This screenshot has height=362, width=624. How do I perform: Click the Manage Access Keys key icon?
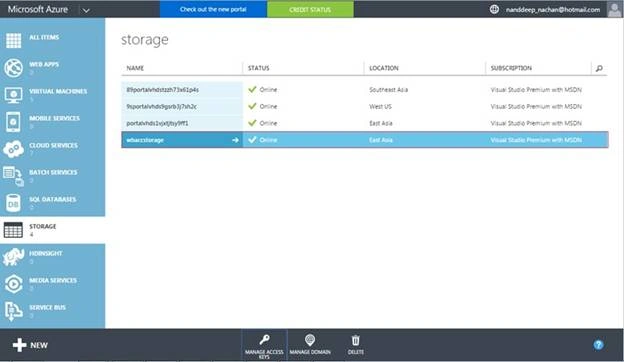point(264,340)
